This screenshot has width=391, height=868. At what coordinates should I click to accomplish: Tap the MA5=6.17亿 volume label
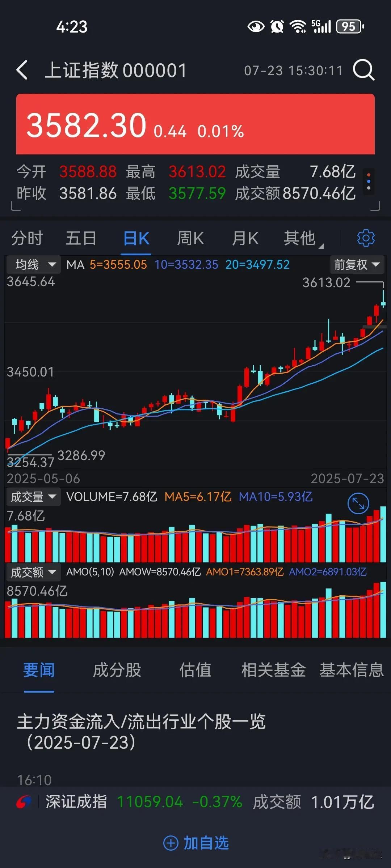tap(198, 497)
